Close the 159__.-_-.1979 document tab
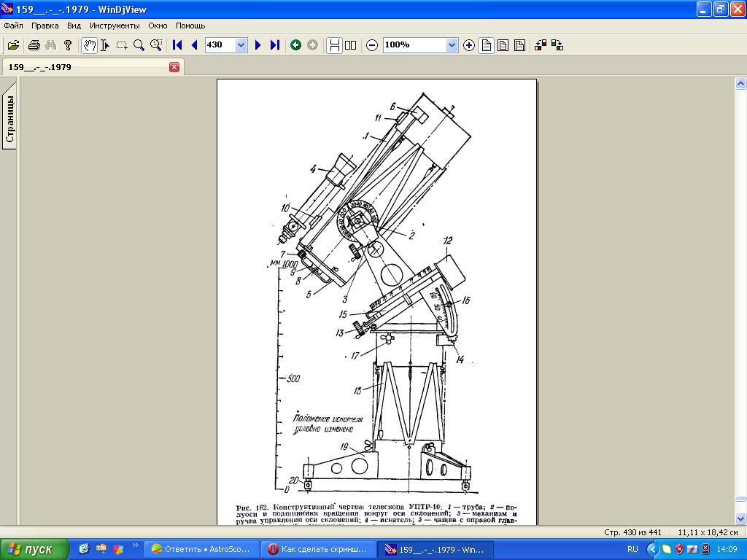The height and width of the screenshot is (560, 747). [174, 67]
